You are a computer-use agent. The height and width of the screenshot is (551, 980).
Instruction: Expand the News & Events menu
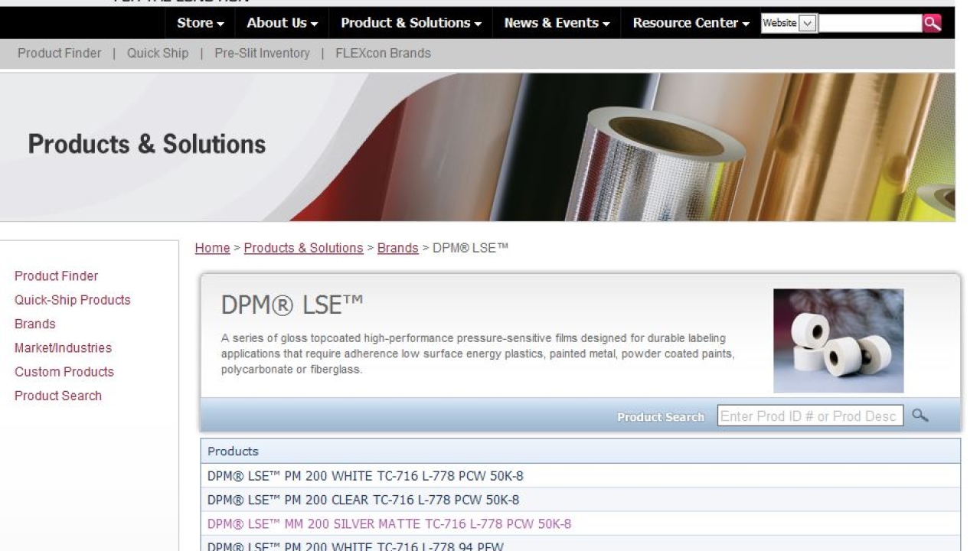pos(557,23)
